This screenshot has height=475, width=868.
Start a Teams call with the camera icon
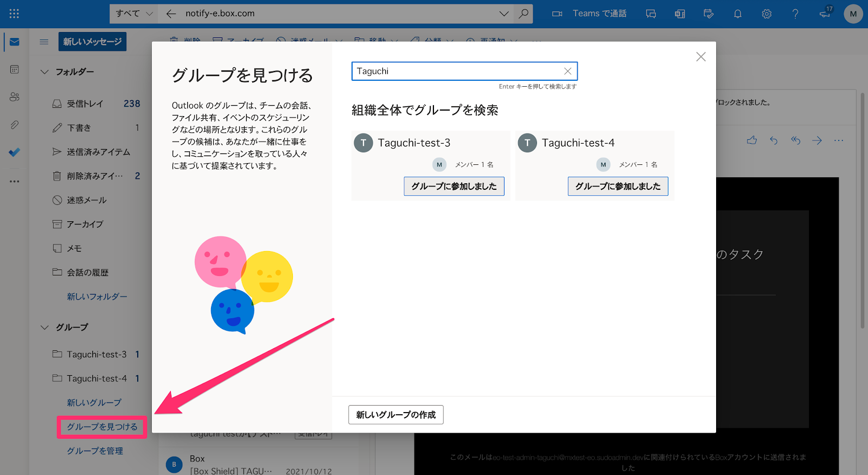pos(557,14)
